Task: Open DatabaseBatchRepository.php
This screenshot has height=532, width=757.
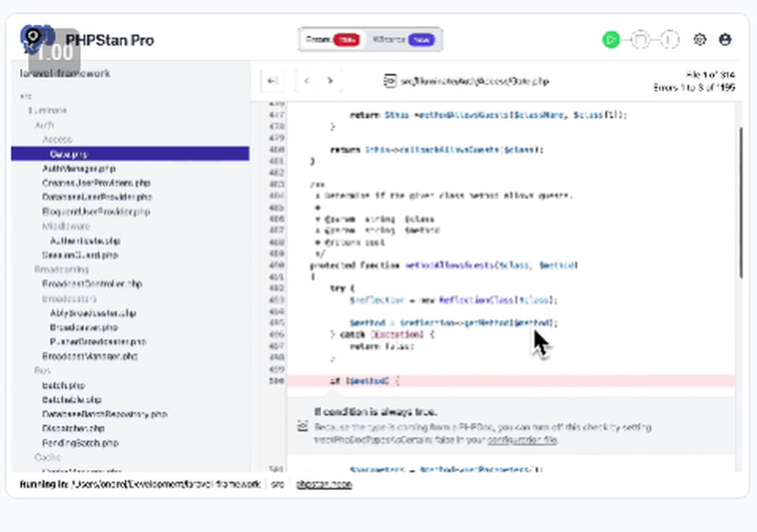Action: (x=104, y=414)
